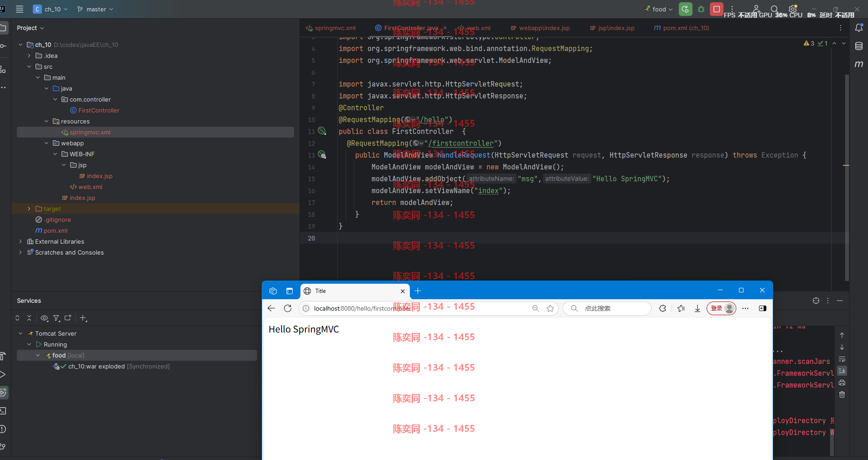The width and height of the screenshot is (868, 460).
Task: Switch to the pom.xml (ch_10) tab
Action: (682, 28)
